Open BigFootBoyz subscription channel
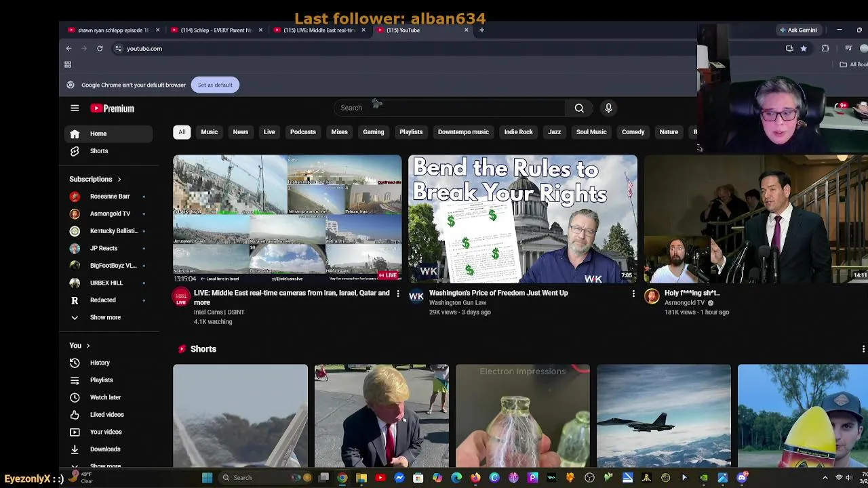 [x=108, y=266]
